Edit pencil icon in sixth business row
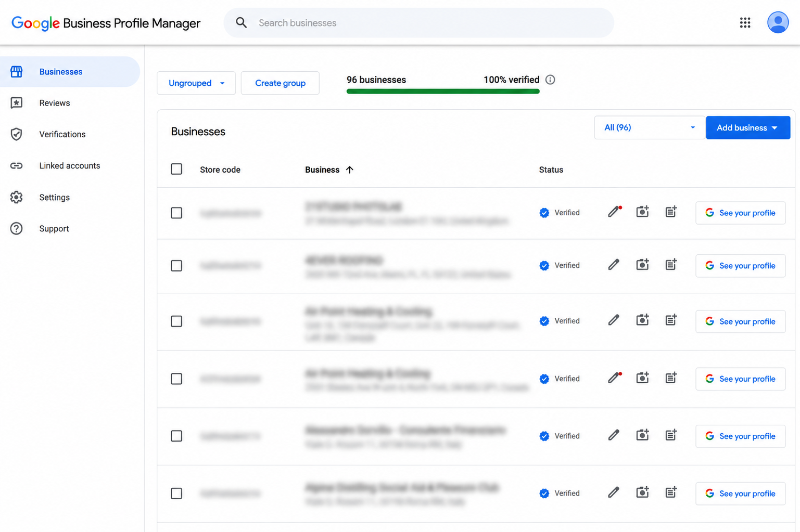This screenshot has width=800, height=532. [614, 493]
